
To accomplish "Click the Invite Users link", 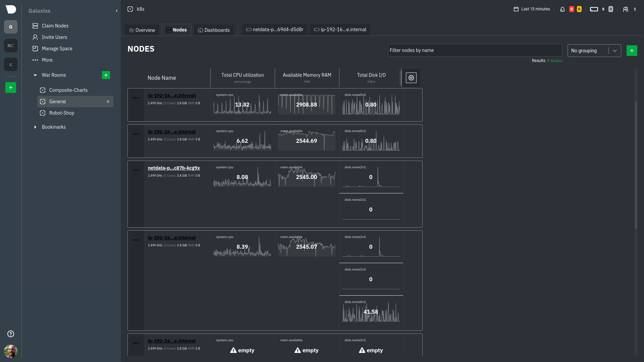I will (54, 37).
